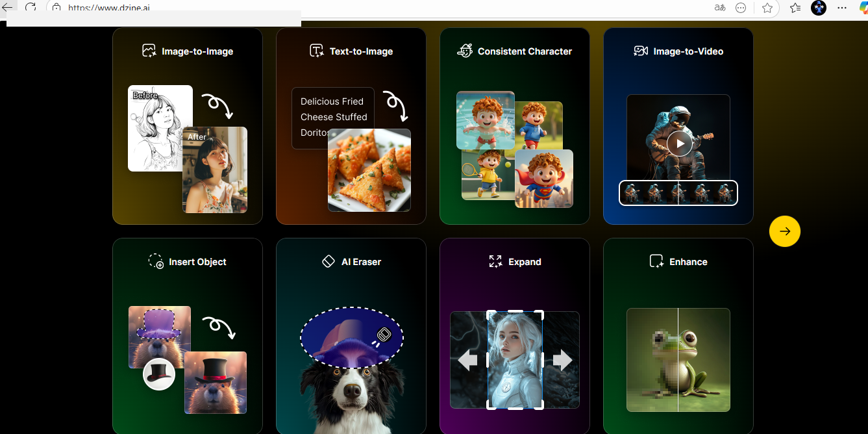
Task: Open browser Settings and more menu
Action: [x=842, y=8]
